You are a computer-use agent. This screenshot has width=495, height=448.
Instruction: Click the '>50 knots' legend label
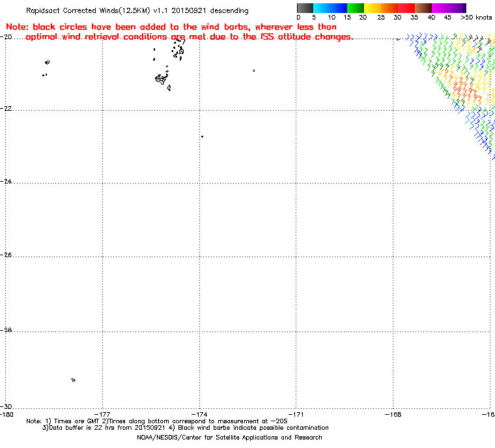pos(476,18)
